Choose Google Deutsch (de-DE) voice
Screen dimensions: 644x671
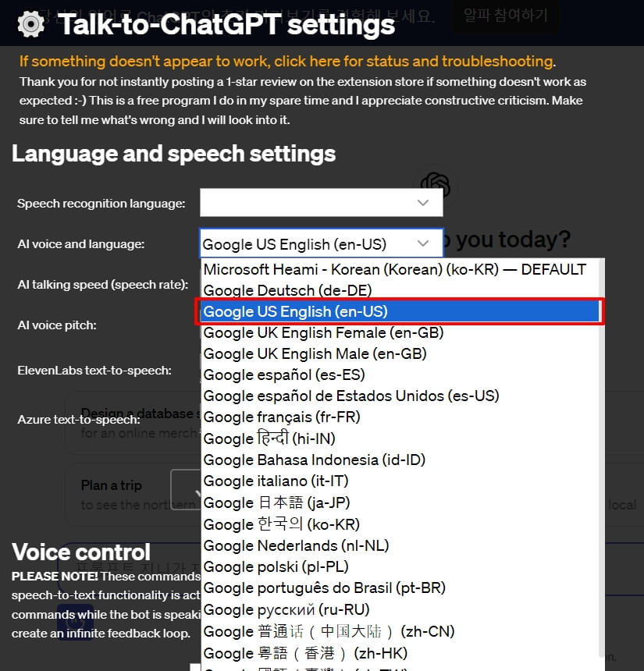(400, 290)
